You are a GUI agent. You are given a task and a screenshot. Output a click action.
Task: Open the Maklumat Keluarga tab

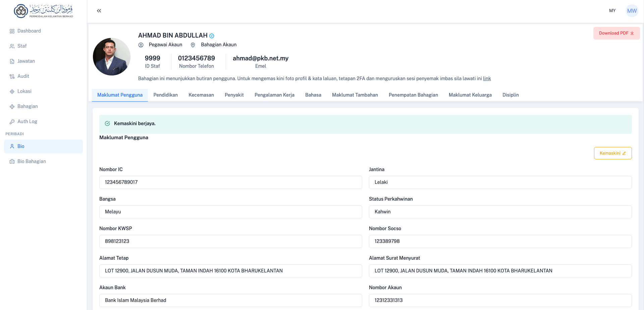tap(470, 95)
